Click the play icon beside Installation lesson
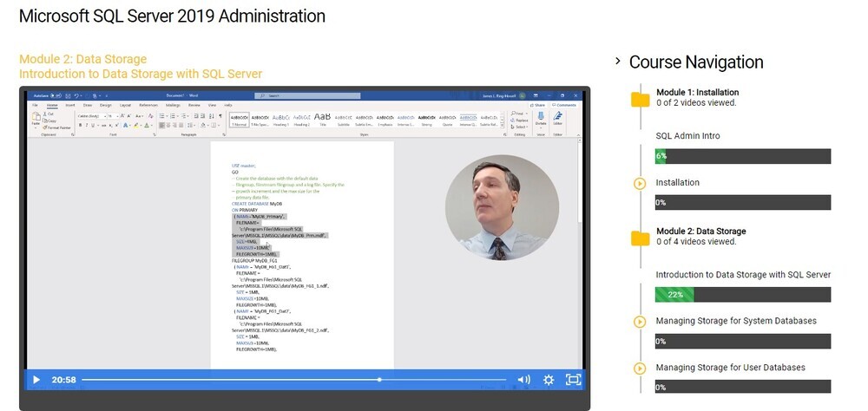 640,183
